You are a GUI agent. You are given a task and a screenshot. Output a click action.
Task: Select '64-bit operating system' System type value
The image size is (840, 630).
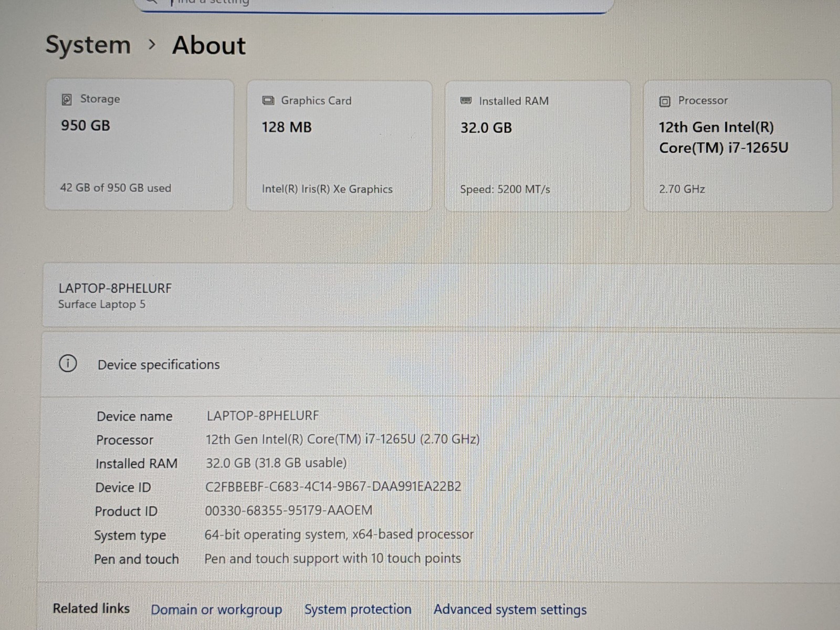pyautogui.click(x=339, y=534)
